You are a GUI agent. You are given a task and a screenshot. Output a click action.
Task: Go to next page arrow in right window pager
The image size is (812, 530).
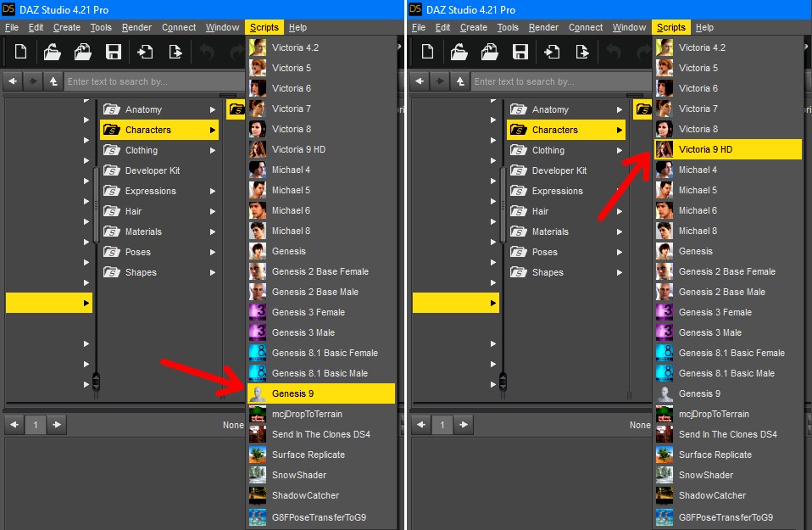[464, 425]
